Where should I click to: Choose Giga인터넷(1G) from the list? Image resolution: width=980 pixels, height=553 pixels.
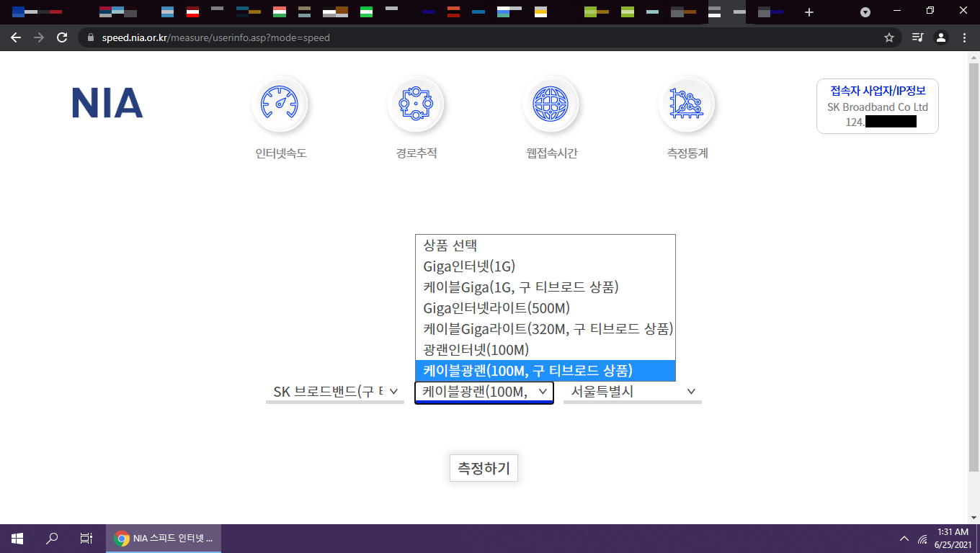click(x=469, y=266)
